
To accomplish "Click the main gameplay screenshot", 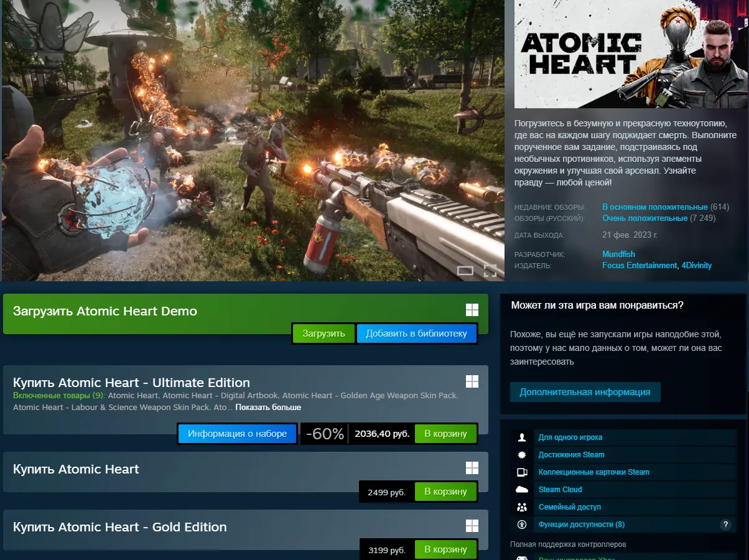I will 253,140.
